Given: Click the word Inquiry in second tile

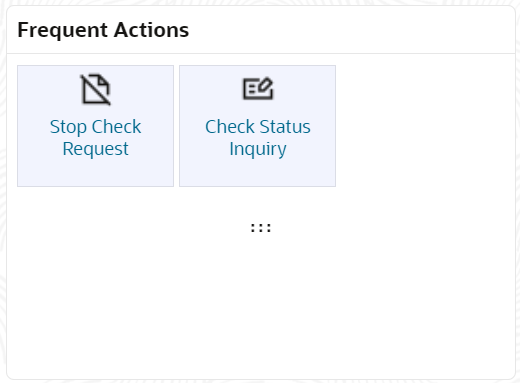Looking at the screenshot, I should tap(258, 149).
